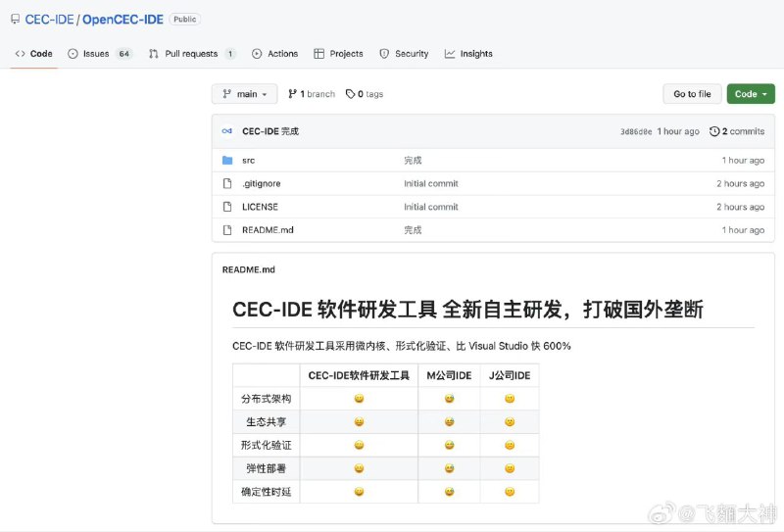Open the .gitignore file

pyautogui.click(x=262, y=183)
